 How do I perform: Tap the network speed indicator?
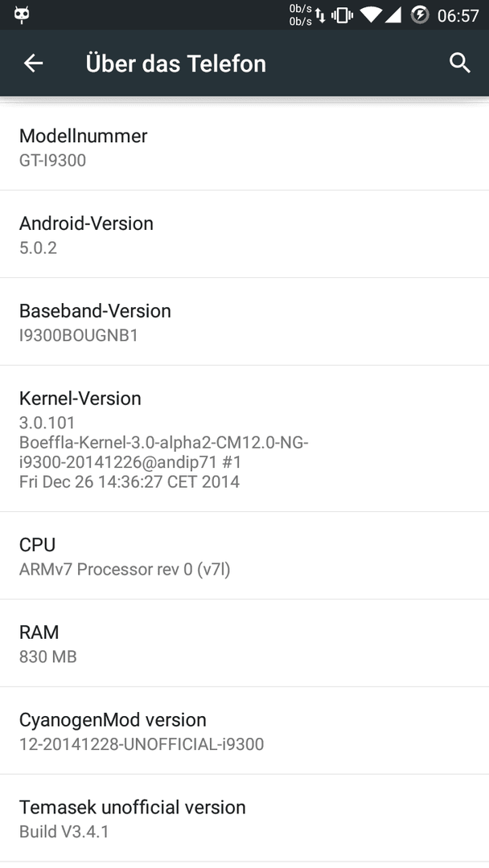300,15
